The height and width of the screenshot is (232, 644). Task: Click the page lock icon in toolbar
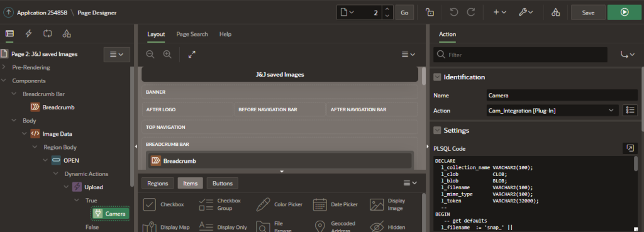pyautogui.click(x=430, y=13)
